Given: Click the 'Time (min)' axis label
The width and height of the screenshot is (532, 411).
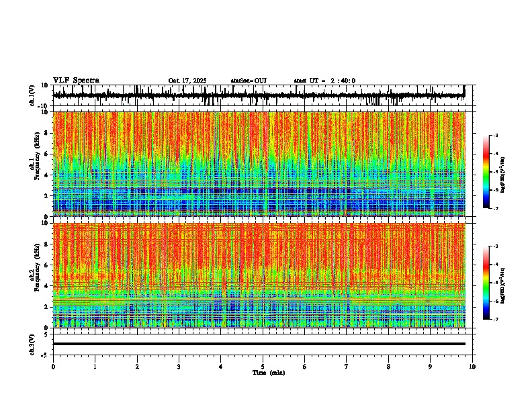Looking at the screenshot, I should point(269,373).
